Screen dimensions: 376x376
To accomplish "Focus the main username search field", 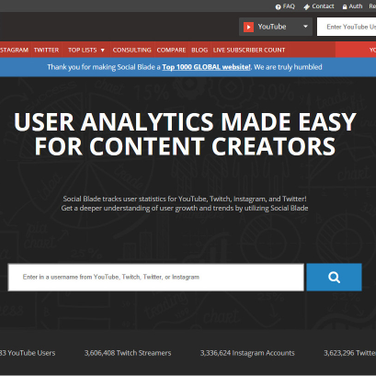I will click(x=156, y=277).
